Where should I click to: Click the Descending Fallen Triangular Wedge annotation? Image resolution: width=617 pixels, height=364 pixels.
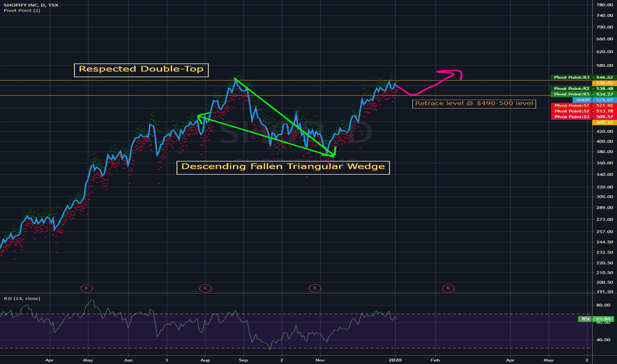pos(283,167)
